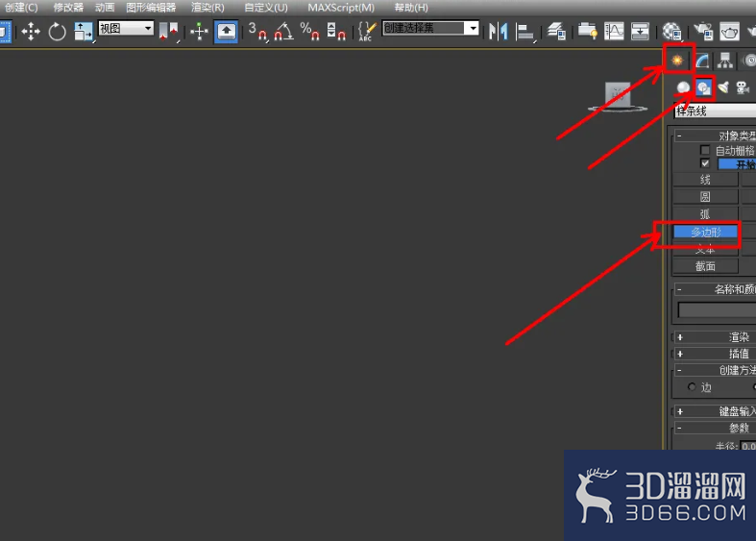
Task: Switch to the Motion panel tab
Action: [748, 61]
